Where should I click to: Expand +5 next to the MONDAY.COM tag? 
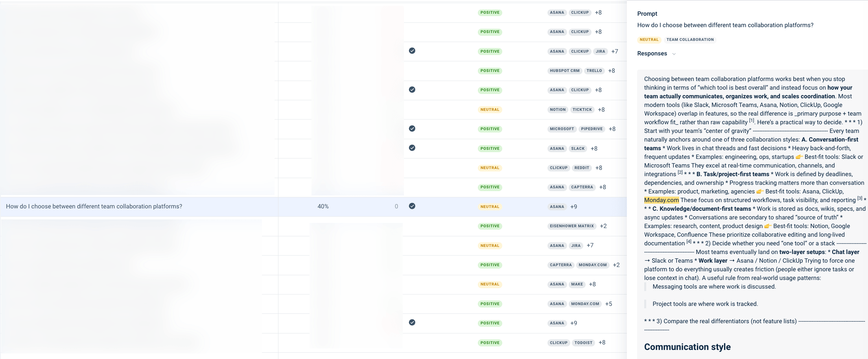[x=608, y=304]
